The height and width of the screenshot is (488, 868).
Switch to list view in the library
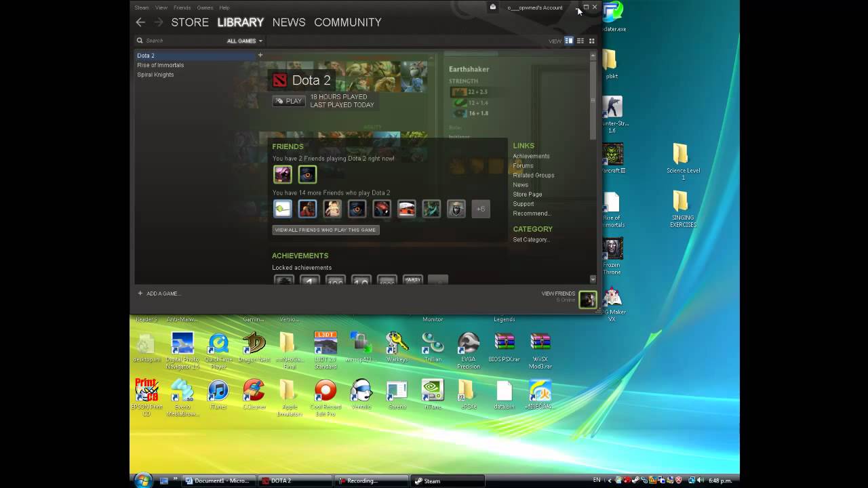[580, 41]
